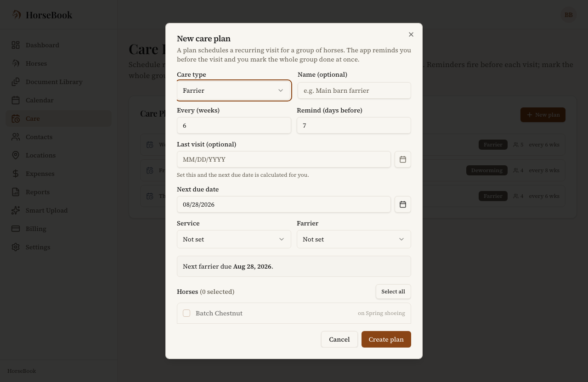Click the Document Library icon in sidebar

(x=16, y=82)
